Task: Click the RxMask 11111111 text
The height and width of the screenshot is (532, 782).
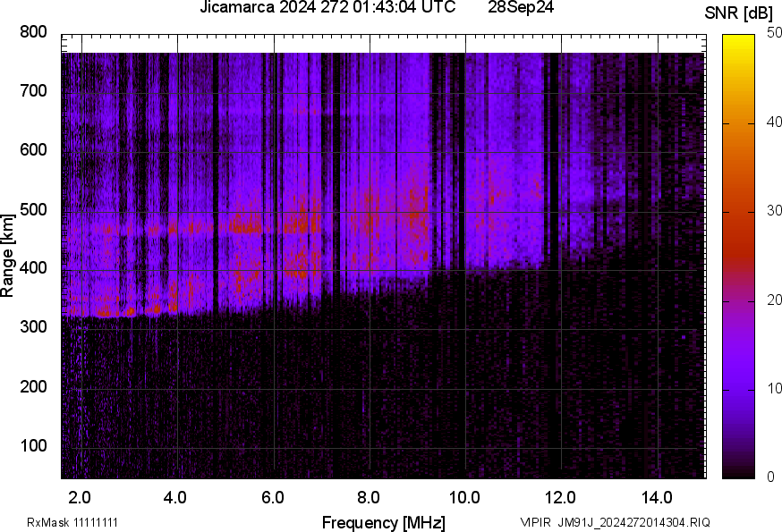Action: (72, 522)
